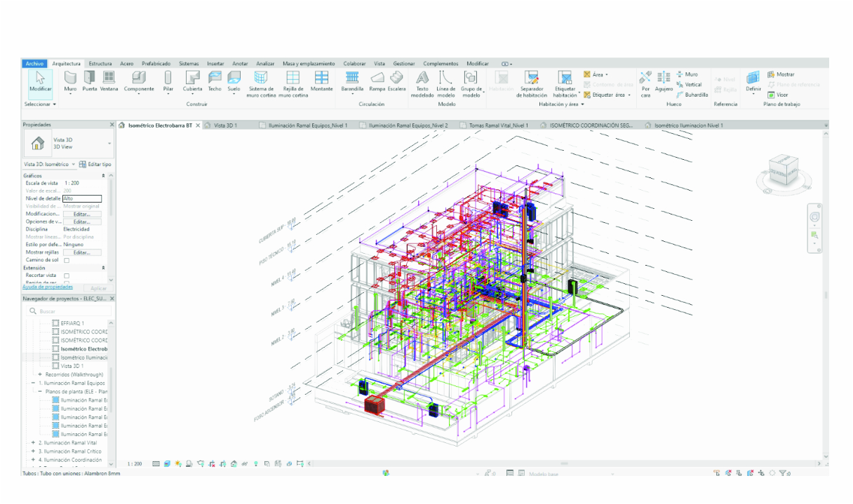Switch to the Sistemas ribbon tab
Viewport: 853px width, 504px height.
coord(189,64)
